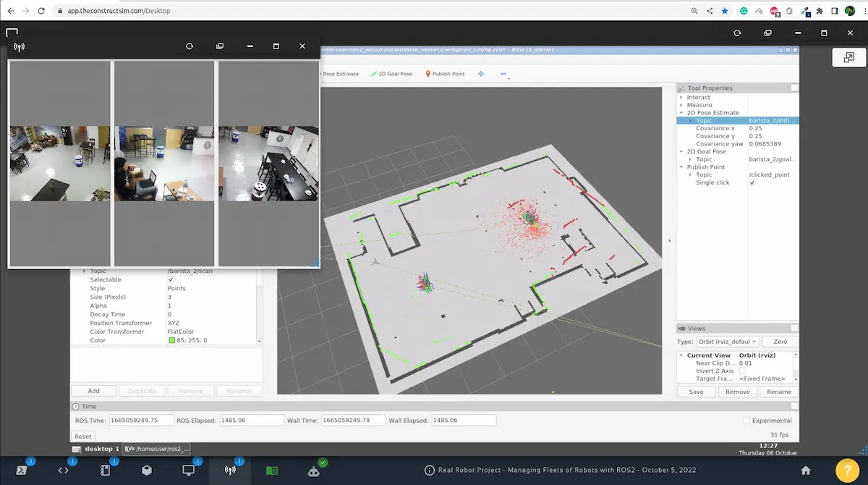Select the Publish Point tool
868x485 pixels.
(x=444, y=74)
